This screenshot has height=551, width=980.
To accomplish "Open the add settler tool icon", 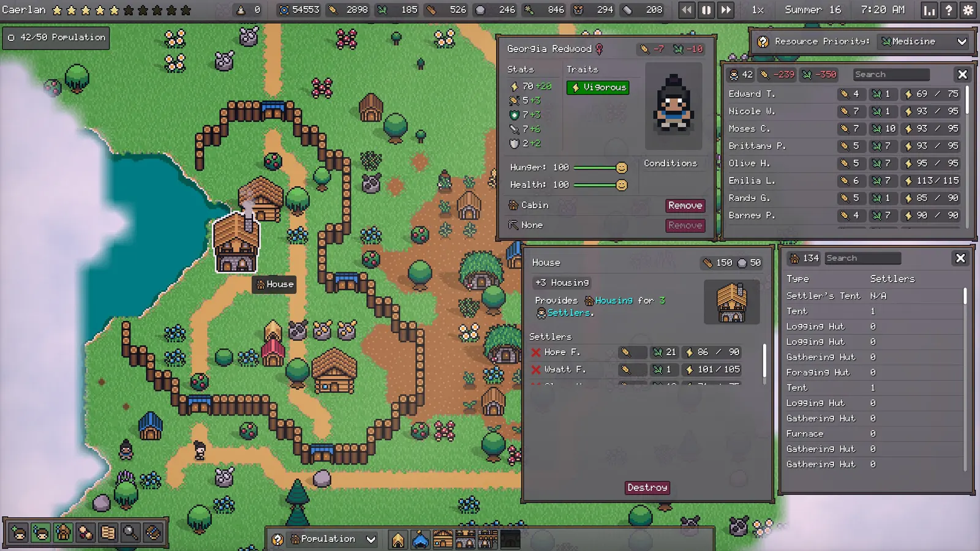I will [18, 533].
